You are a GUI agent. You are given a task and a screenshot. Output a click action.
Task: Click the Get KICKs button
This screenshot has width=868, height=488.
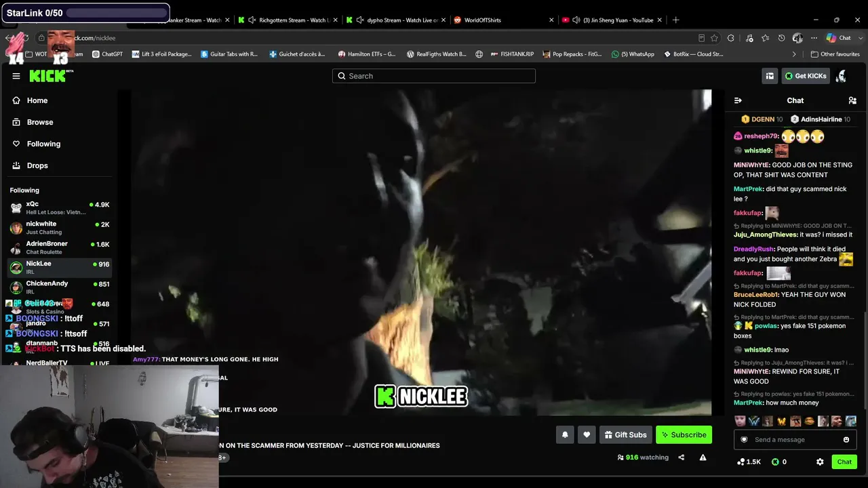[806, 76]
